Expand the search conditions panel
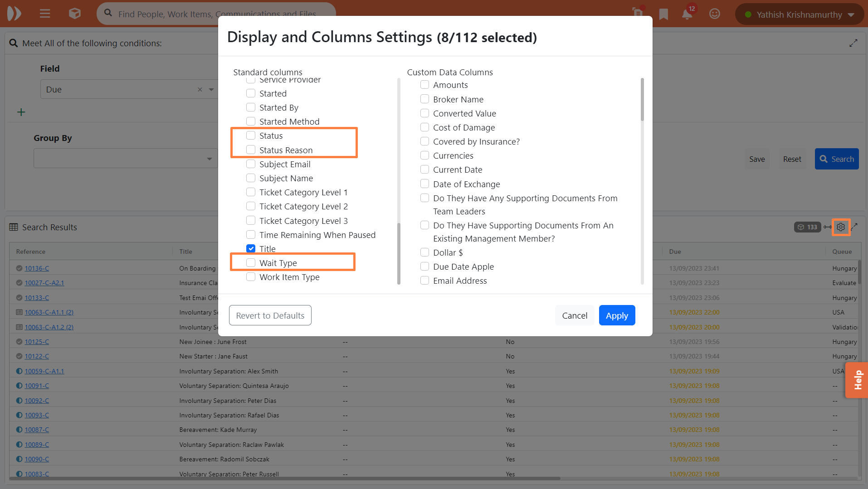The image size is (868, 489). (853, 43)
